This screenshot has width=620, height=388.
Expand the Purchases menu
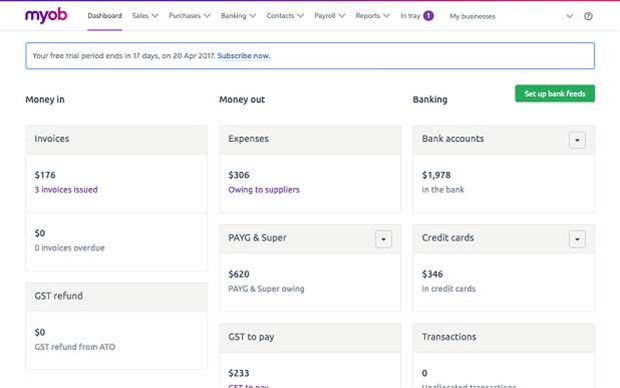(189, 16)
